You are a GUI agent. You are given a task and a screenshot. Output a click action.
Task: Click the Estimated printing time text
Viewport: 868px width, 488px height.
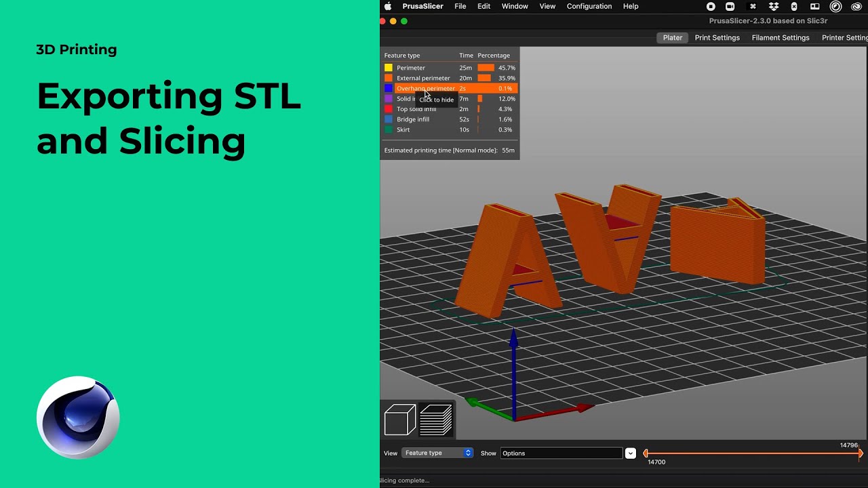point(449,150)
